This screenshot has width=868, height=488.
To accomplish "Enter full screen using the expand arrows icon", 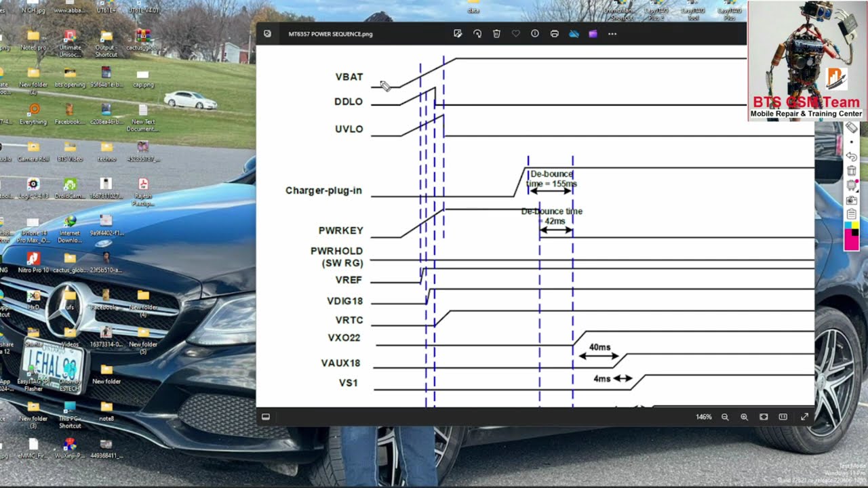I will point(804,417).
